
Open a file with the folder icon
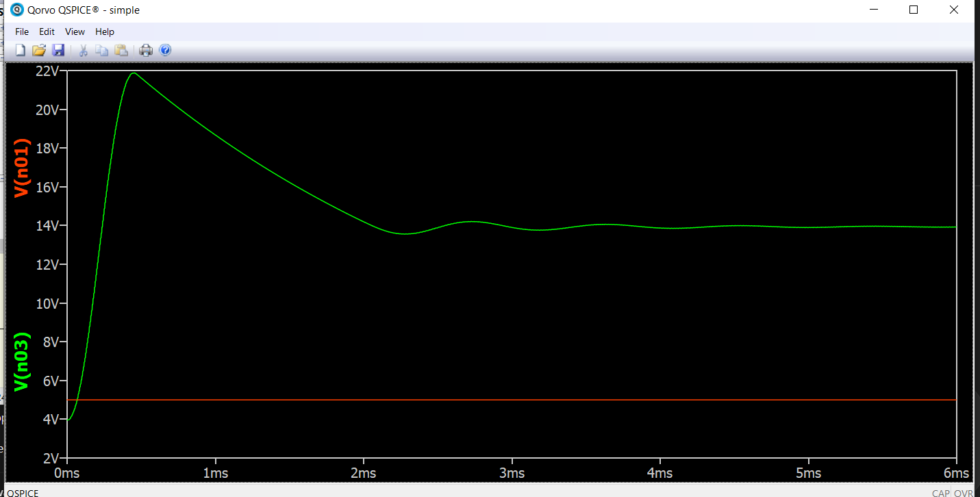(x=39, y=50)
